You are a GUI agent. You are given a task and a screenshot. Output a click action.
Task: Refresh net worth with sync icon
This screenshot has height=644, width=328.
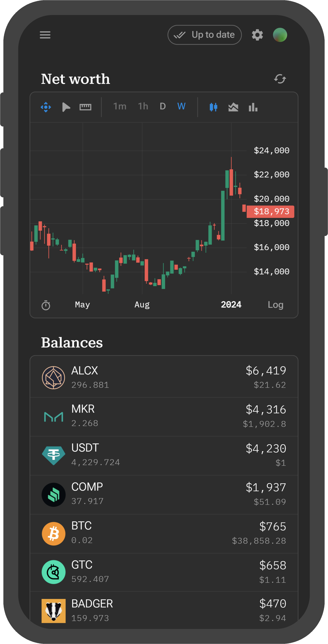(280, 79)
